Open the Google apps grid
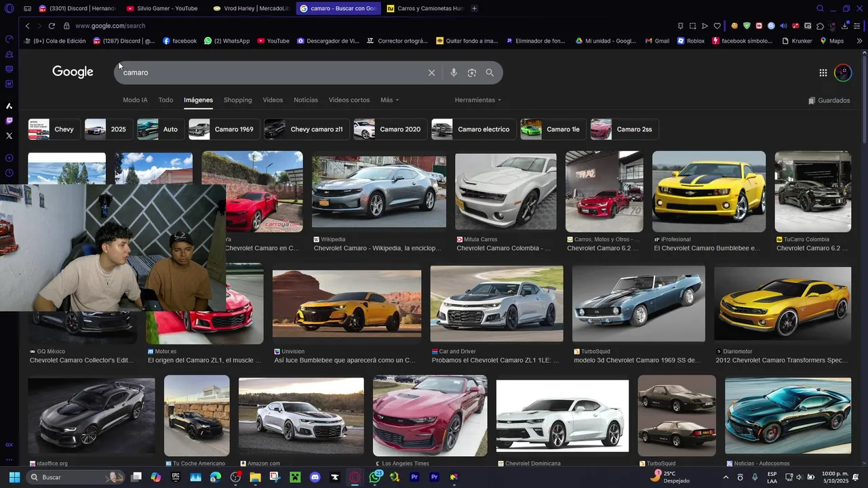Image resolution: width=868 pixels, height=488 pixels. click(x=823, y=73)
